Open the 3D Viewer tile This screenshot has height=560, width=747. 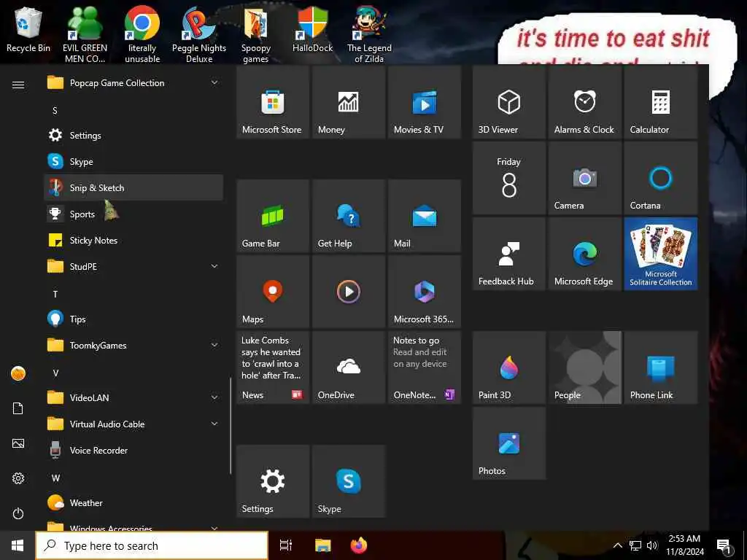click(508, 102)
